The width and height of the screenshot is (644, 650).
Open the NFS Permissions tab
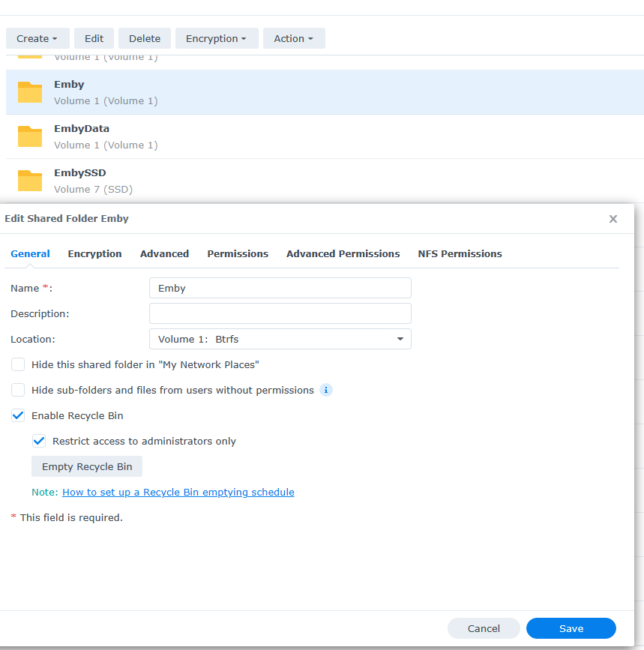460,253
